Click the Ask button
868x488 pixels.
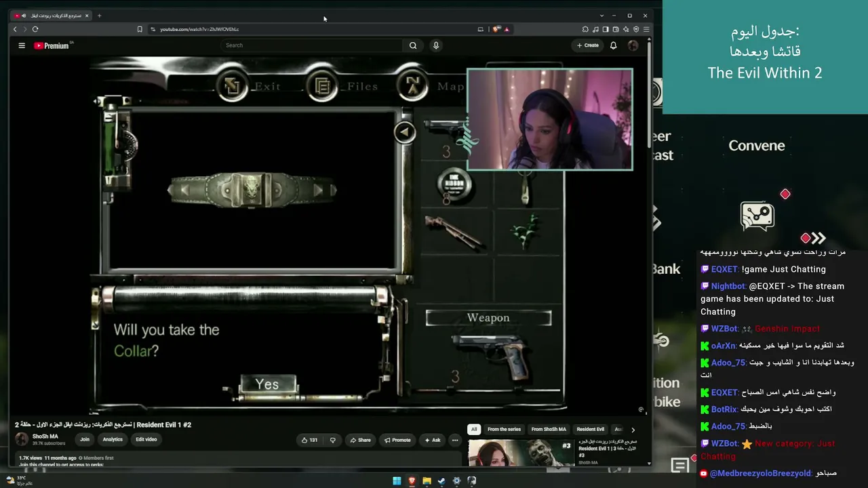coord(432,440)
